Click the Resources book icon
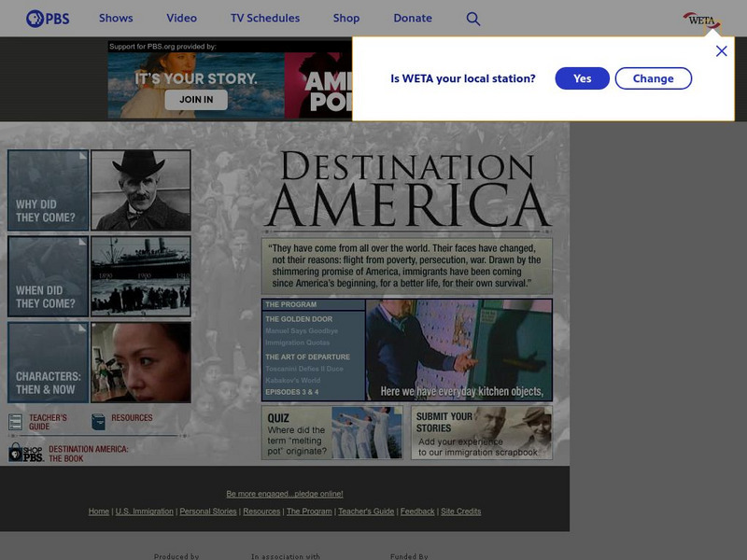This screenshot has width=747, height=560. [x=99, y=422]
